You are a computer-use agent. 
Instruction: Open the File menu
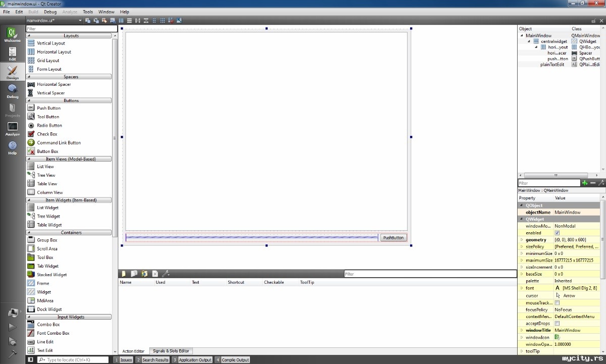tap(7, 12)
